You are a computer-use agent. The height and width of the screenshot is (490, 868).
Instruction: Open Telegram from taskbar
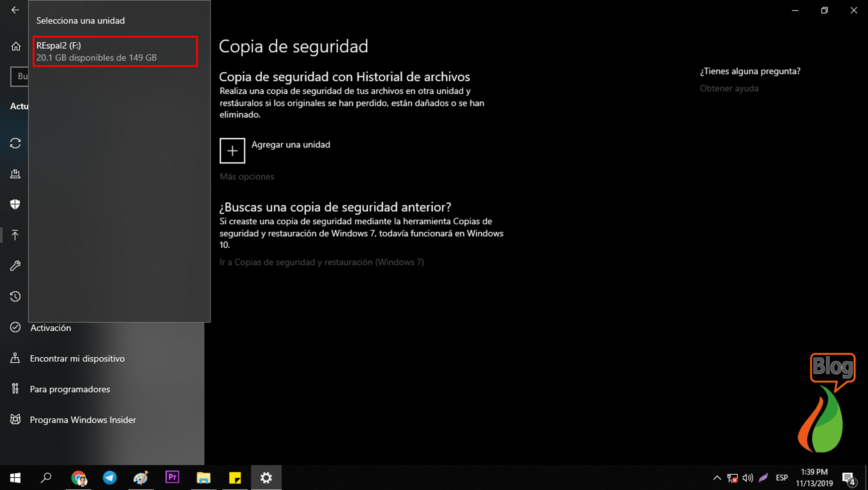pyautogui.click(x=110, y=477)
